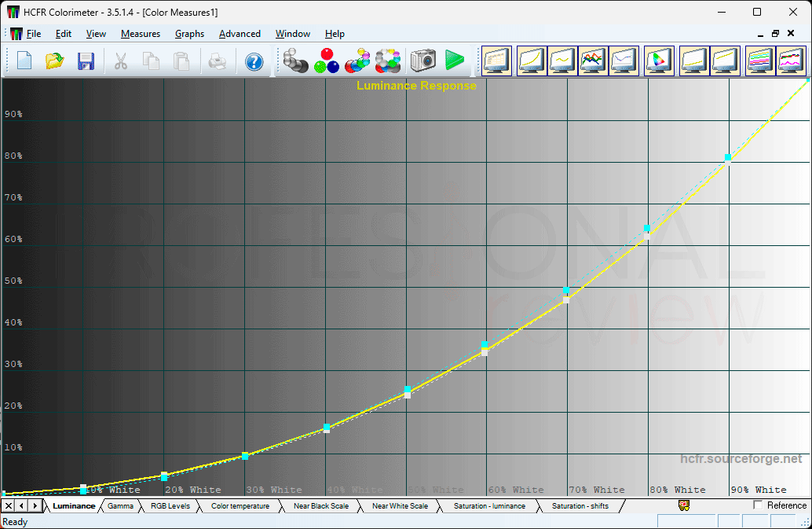This screenshot has width=812, height=529.
Task: Measure secondaries with the multicolor spheres icon
Action: click(x=357, y=61)
